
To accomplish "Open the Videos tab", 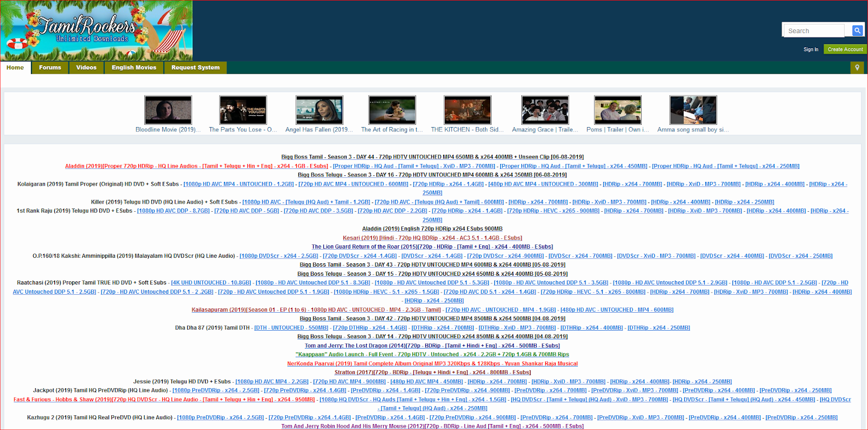I will (x=86, y=67).
